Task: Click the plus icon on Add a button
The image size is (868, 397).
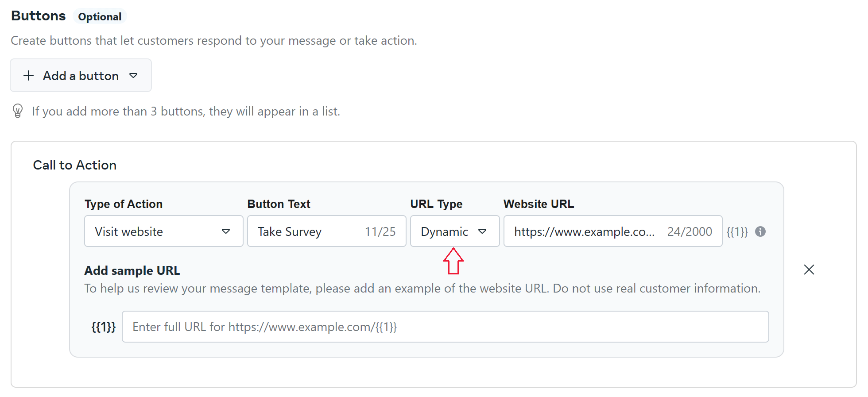Action: (29, 76)
